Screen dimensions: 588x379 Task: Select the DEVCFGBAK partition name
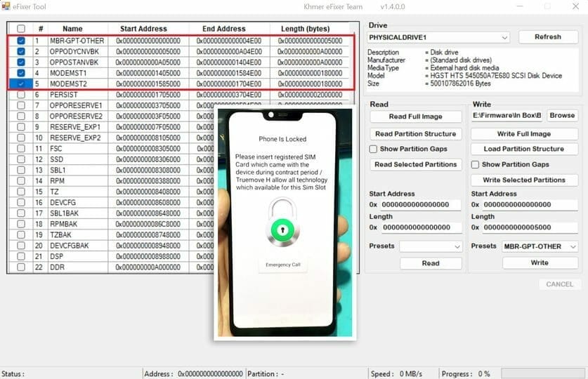[70, 246]
